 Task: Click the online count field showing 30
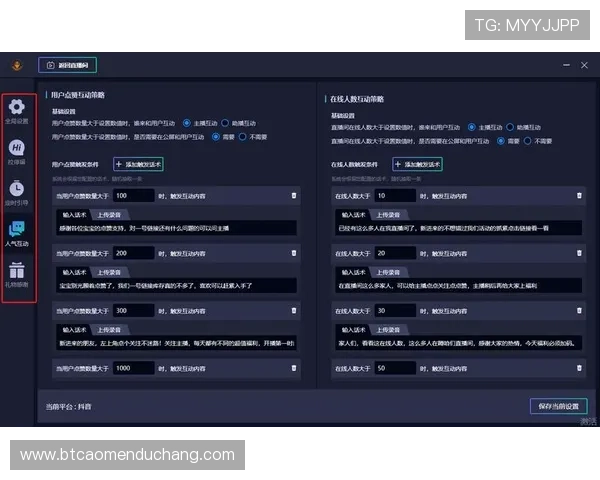coord(395,310)
